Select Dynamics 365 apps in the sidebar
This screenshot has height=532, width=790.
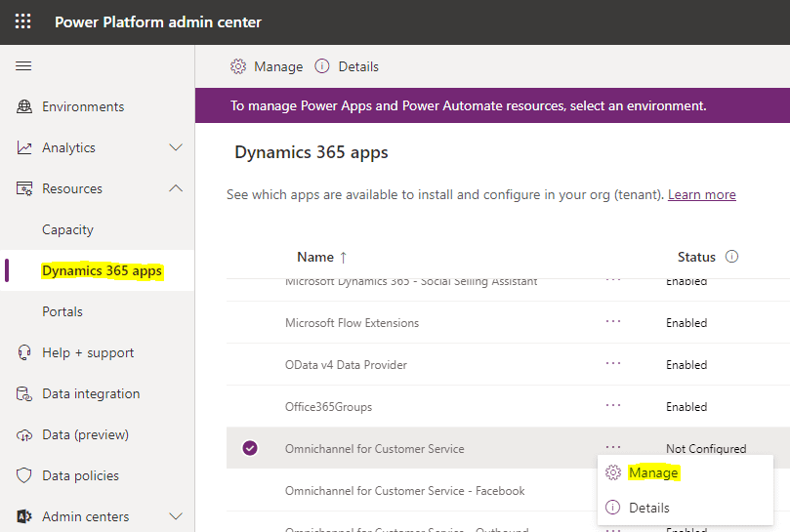point(102,270)
